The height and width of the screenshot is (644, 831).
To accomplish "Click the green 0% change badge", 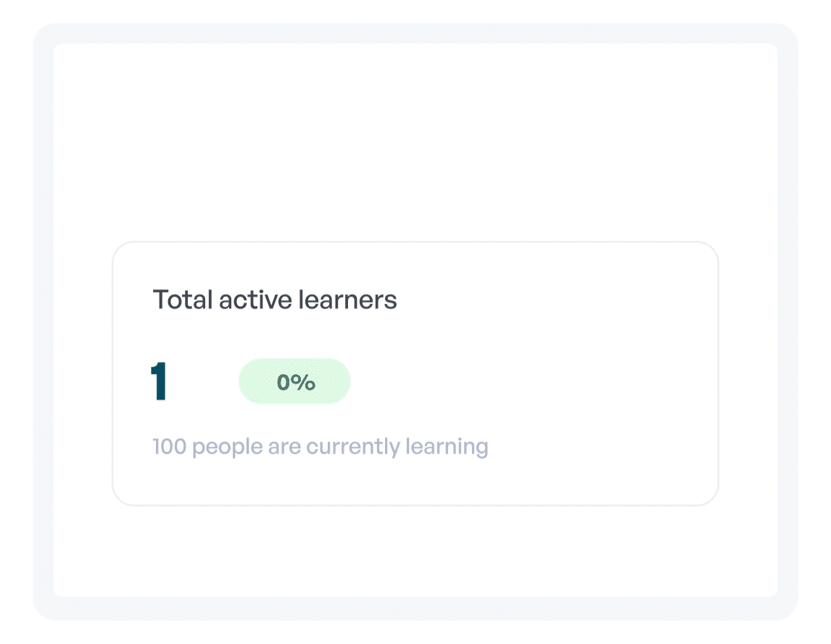I will pyautogui.click(x=294, y=381).
